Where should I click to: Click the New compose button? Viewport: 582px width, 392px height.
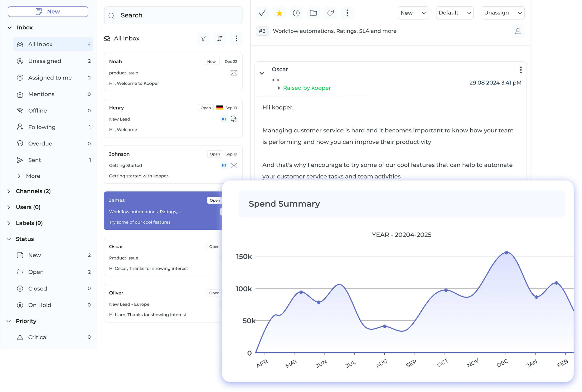[48, 11]
